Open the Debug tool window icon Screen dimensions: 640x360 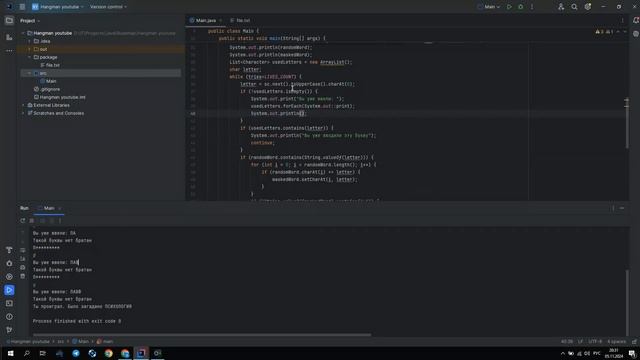[9, 263]
